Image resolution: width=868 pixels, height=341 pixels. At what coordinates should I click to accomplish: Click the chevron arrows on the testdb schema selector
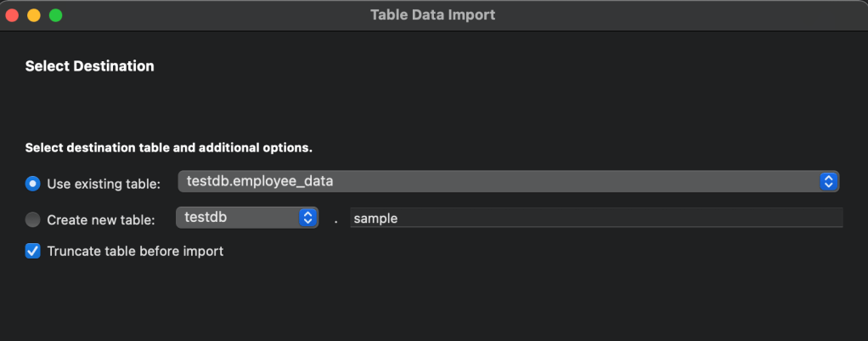(307, 218)
